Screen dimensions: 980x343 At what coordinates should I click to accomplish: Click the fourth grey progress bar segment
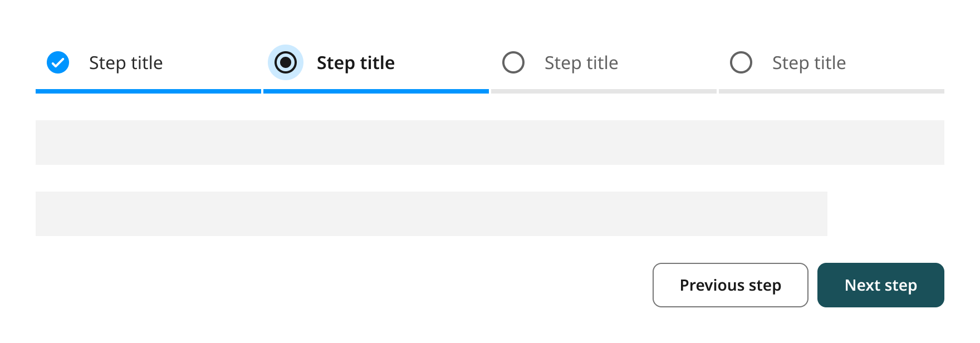pyautogui.click(x=831, y=91)
